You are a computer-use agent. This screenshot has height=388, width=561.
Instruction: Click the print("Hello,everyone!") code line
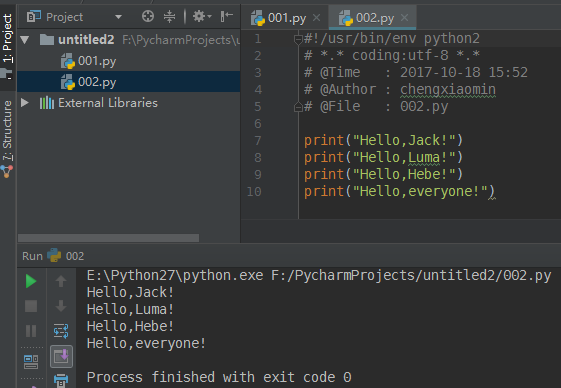400,192
